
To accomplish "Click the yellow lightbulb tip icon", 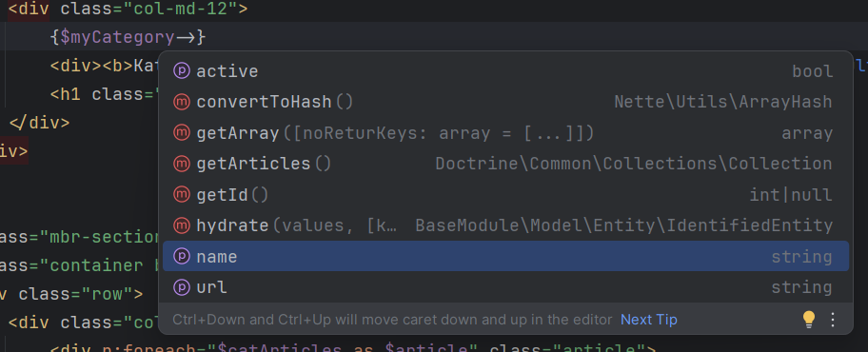I will [809, 320].
